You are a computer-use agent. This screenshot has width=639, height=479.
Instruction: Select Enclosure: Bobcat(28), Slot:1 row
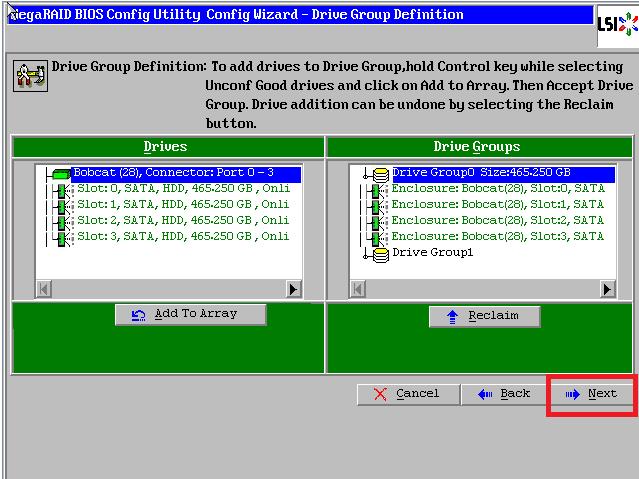[x=498, y=204]
